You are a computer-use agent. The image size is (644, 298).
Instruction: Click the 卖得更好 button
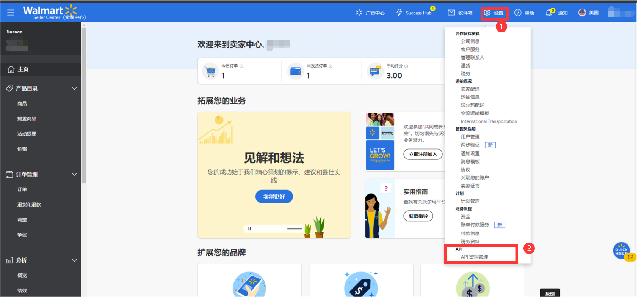[x=274, y=196]
